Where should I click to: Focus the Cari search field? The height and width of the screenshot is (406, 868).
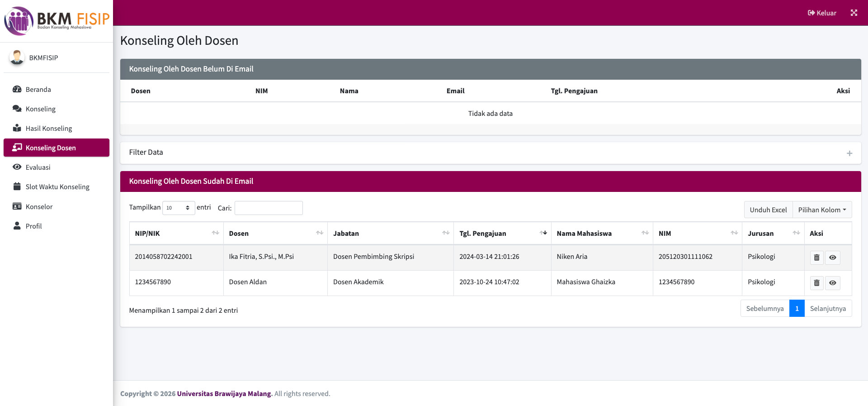pyautogui.click(x=269, y=208)
